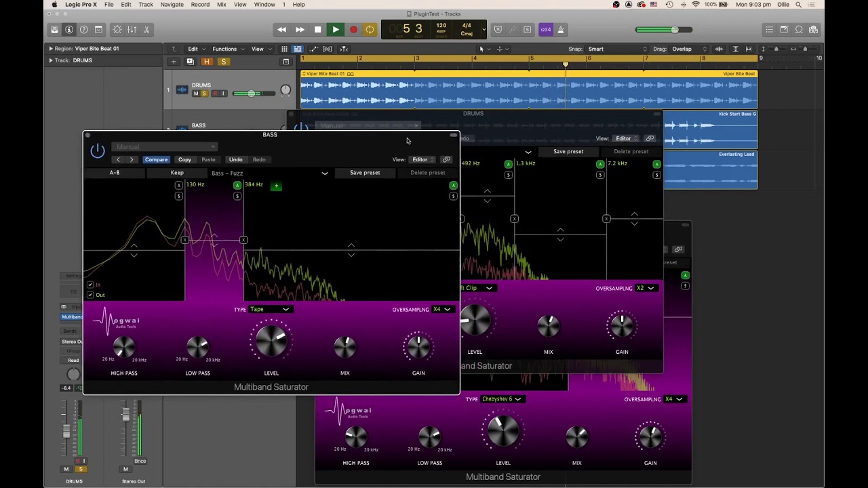
Task: Open the tracks area Functions menu
Action: tap(227, 49)
